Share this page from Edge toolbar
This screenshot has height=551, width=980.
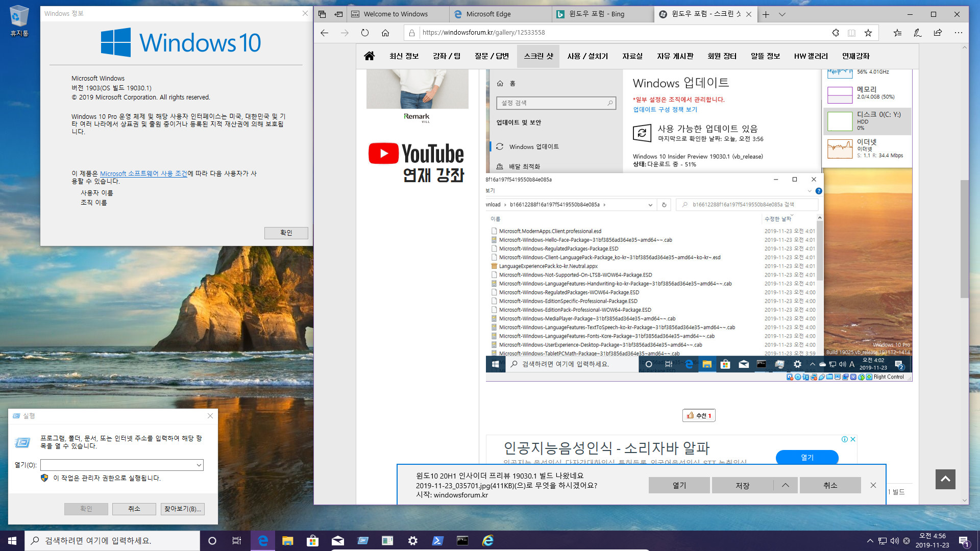[938, 33]
